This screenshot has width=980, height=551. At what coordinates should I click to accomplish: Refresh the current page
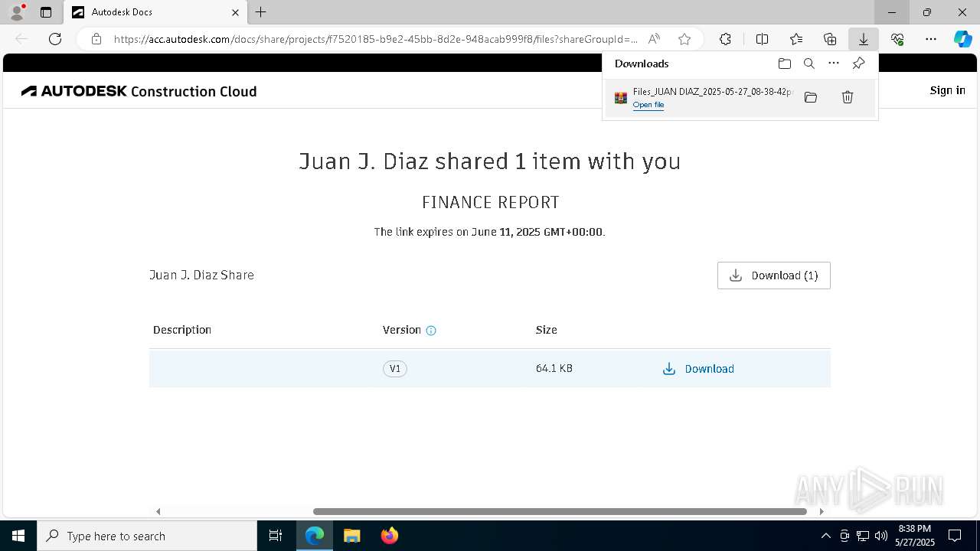coord(55,39)
